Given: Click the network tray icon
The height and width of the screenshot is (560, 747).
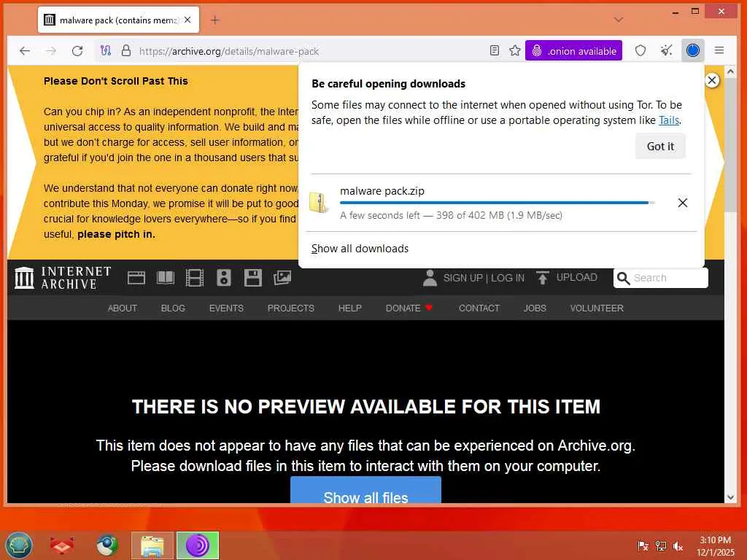Looking at the screenshot, I should [660, 545].
